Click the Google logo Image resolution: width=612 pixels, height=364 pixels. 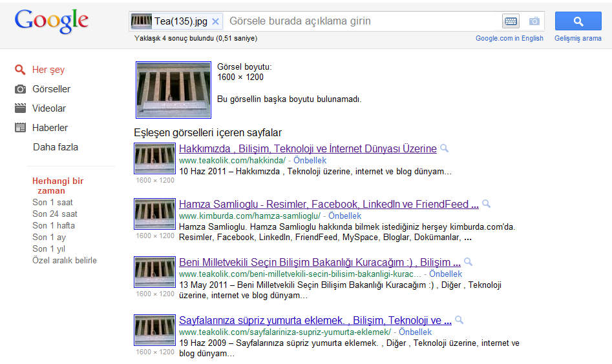[x=51, y=21]
